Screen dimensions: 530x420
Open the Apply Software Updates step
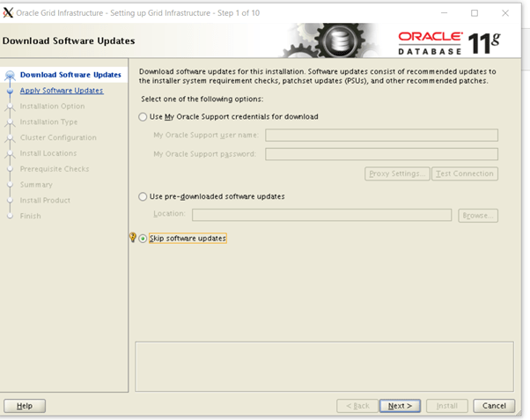[61, 91]
